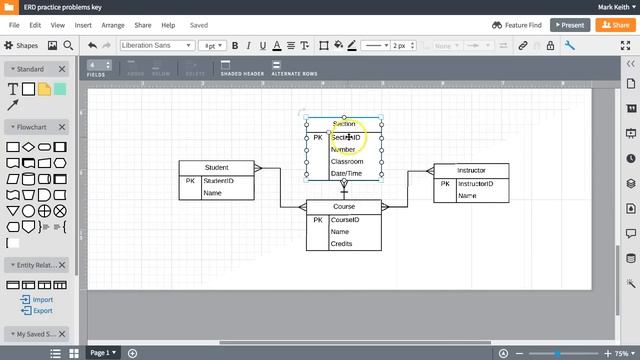Toggle Alternate Rows option
The width and height of the screenshot is (640, 360).
294,68
